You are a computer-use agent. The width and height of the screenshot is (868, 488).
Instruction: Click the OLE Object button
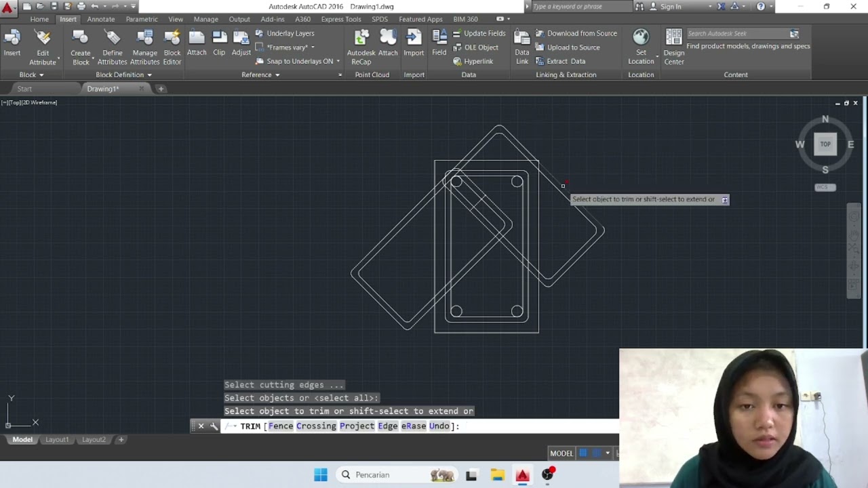pyautogui.click(x=475, y=47)
